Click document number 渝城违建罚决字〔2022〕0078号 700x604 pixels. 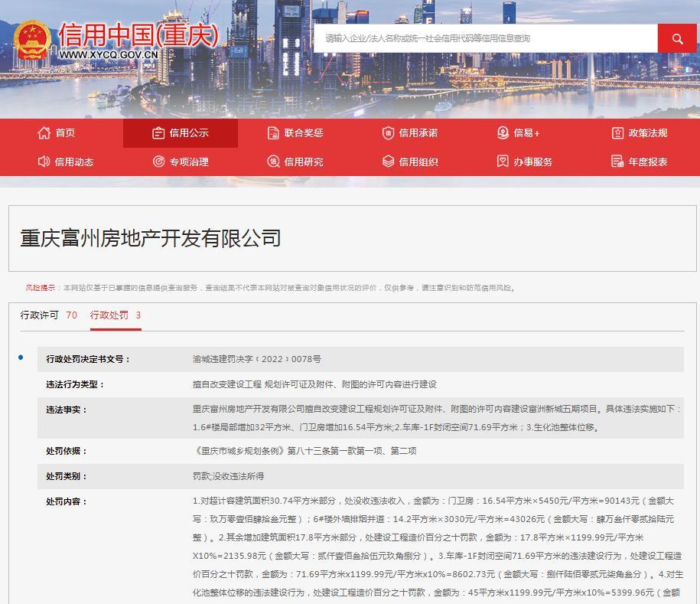coord(257,359)
